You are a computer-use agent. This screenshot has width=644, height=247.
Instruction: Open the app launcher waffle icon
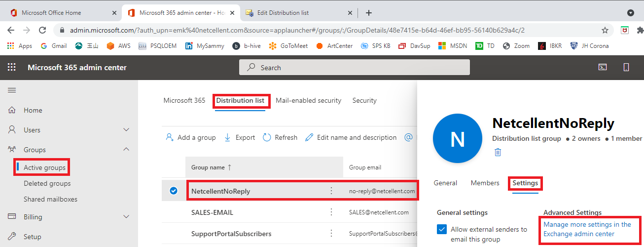pos(11,67)
